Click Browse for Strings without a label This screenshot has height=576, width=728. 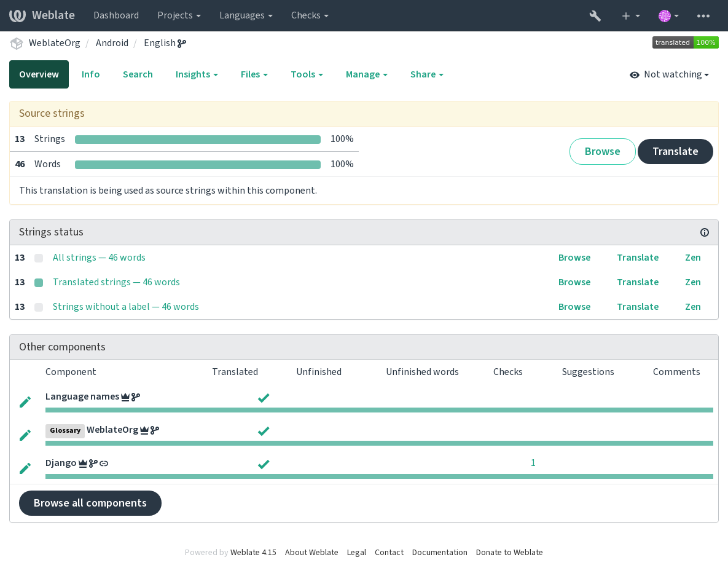[x=574, y=307]
